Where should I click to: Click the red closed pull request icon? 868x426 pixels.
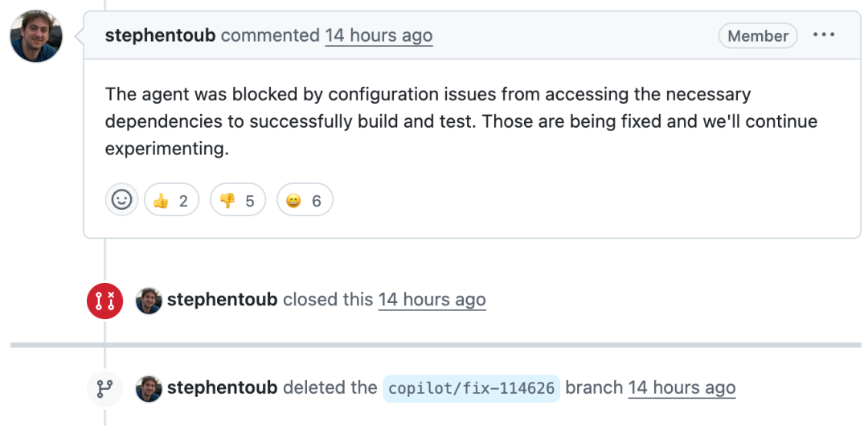point(104,301)
